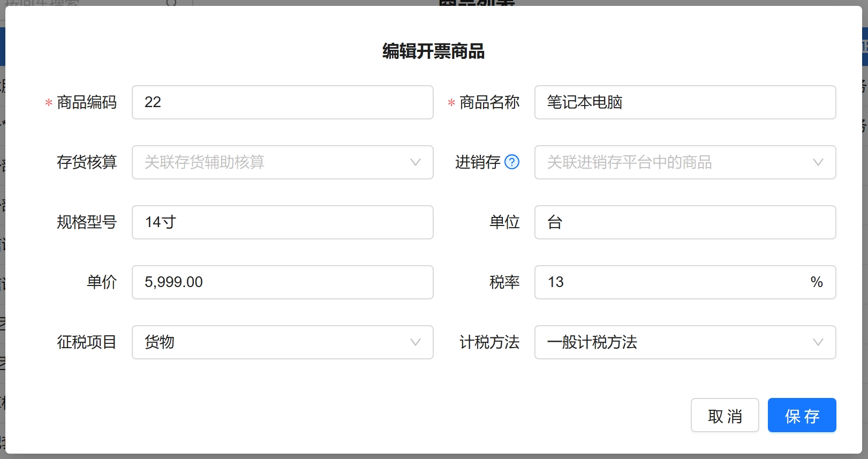Click the 商品编码 required field label
Image resolution: width=868 pixels, height=459 pixels.
pyautogui.click(x=86, y=102)
